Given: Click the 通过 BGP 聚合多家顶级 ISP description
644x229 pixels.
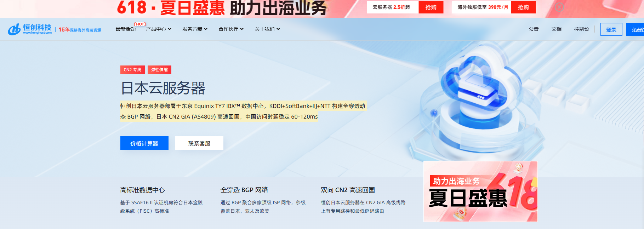Looking at the screenshot, I should (x=263, y=207).
